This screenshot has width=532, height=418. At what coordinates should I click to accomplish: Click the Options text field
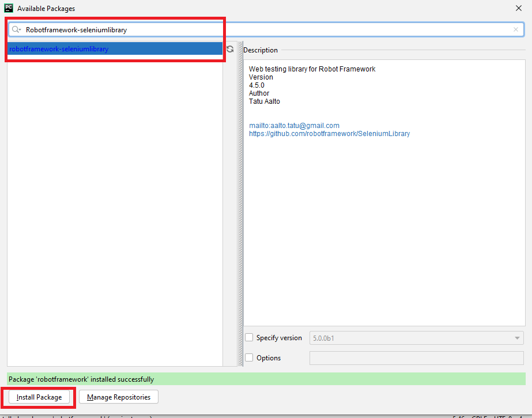pos(416,358)
